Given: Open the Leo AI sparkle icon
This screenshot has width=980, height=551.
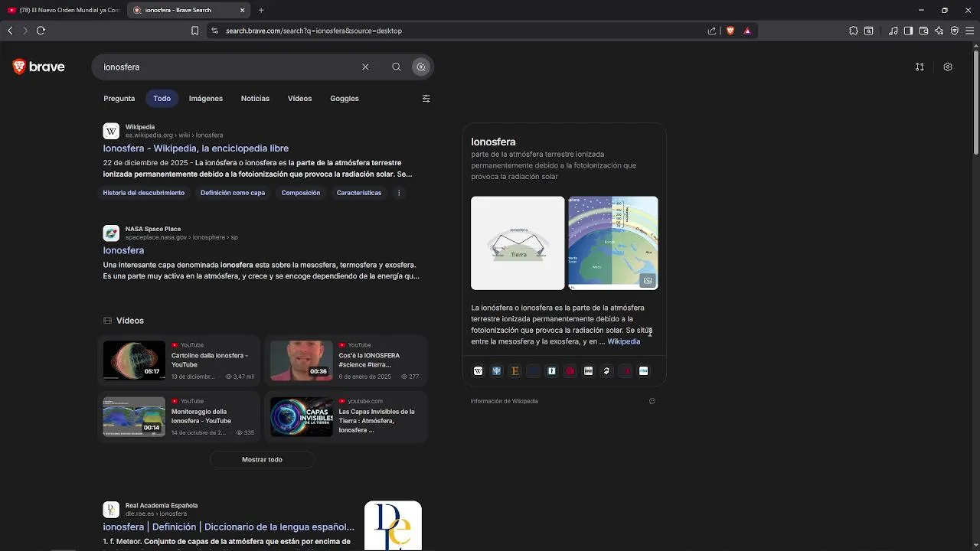Looking at the screenshot, I should pos(939,31).
